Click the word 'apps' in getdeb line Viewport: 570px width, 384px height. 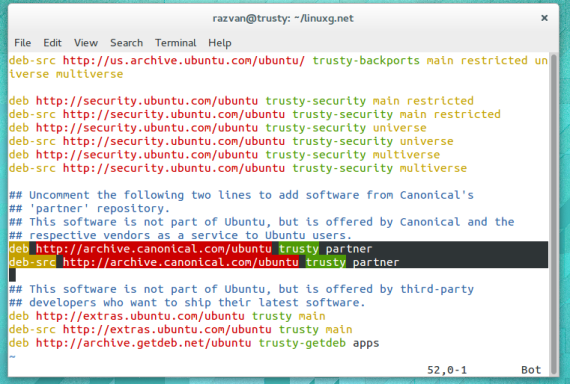coord(366,343)
